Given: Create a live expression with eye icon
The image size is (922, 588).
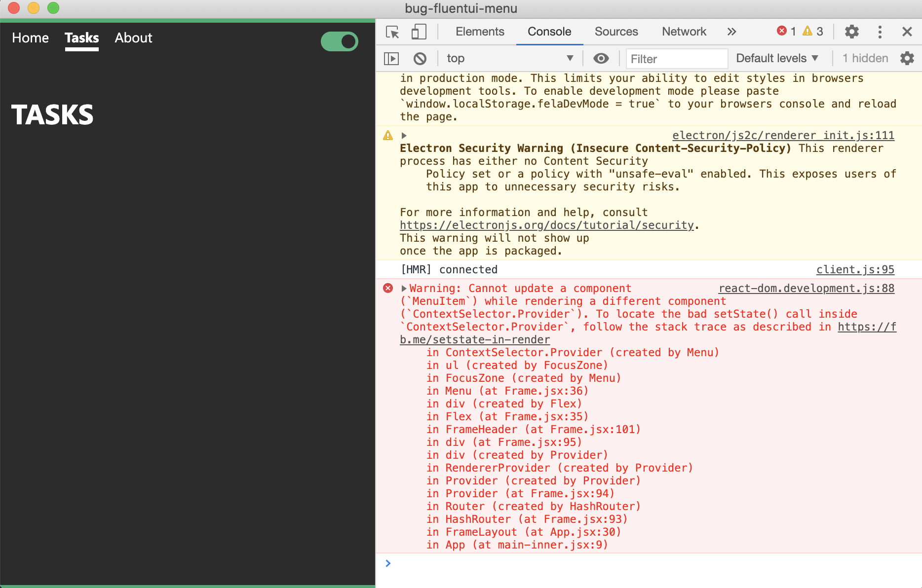Looking at the screenshot, I should tap(601, 58).
